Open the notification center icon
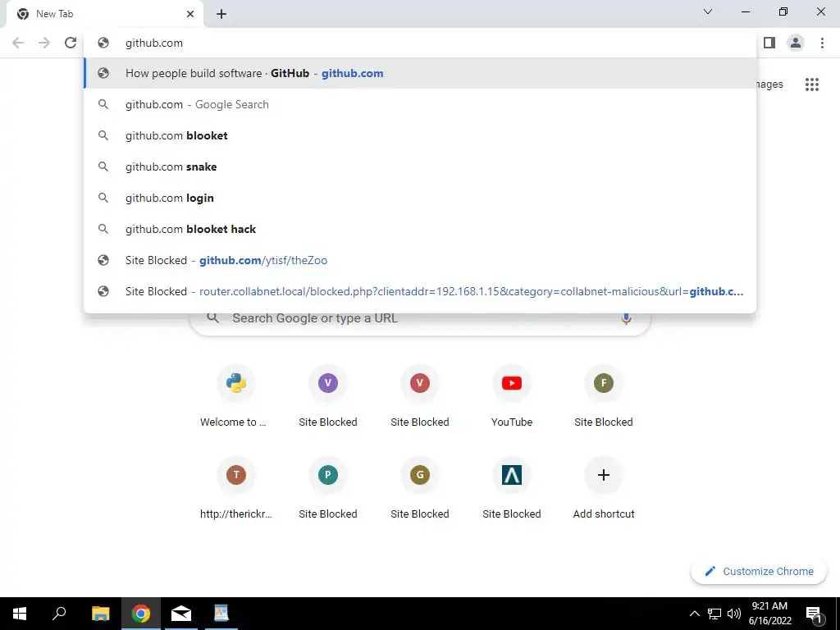The width and height of the screenshot is (840, 630). (814, 614)
